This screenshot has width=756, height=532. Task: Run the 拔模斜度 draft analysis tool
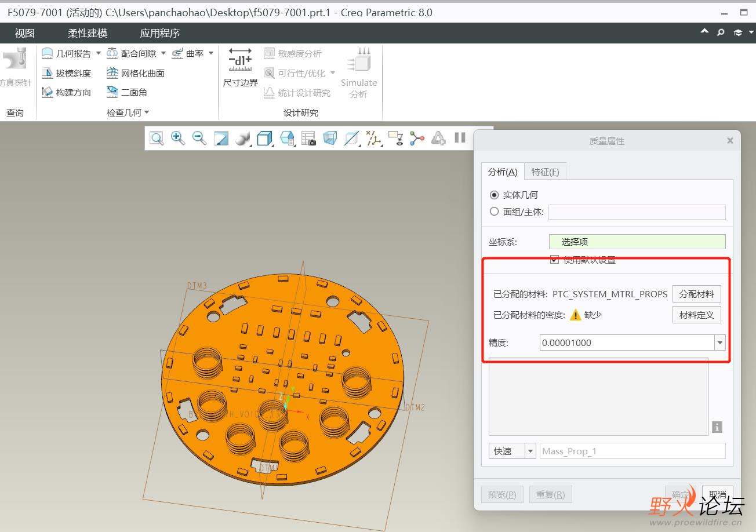tap(67, 73)
